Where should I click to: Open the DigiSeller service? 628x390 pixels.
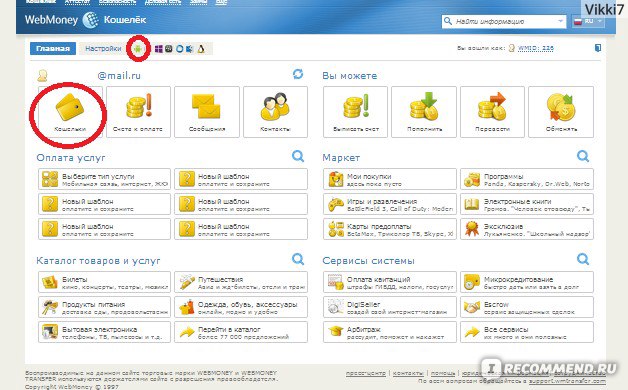(x=390, y=307)
